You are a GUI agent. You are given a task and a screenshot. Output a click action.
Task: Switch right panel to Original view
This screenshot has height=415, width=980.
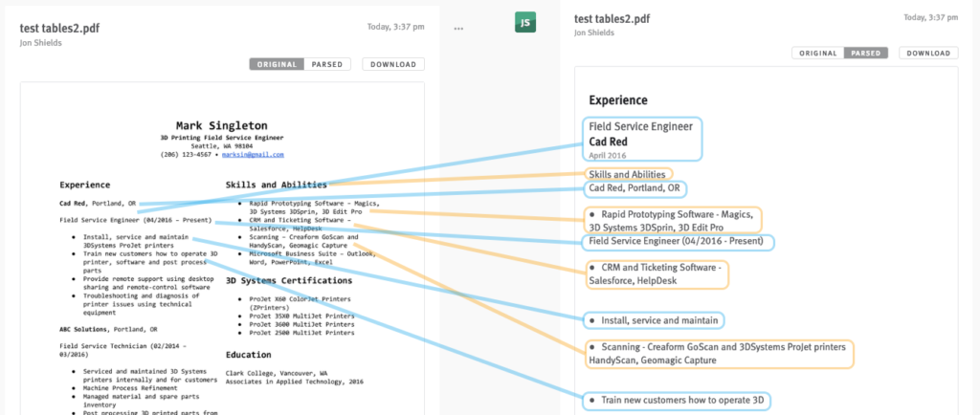818,54
